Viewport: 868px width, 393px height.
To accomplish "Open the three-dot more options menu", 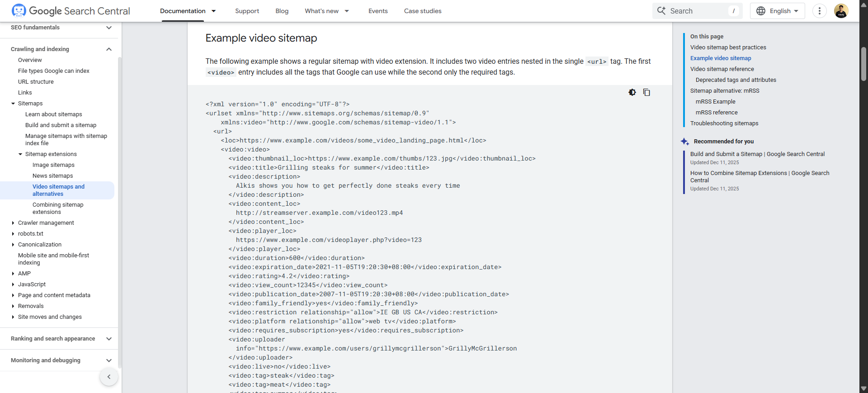I will coord(819,11).
